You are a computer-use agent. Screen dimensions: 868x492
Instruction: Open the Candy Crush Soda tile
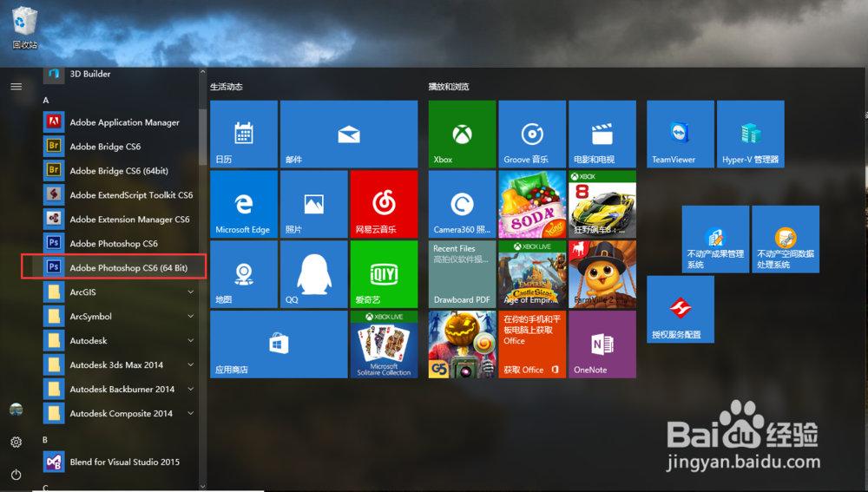pos(532,204)
